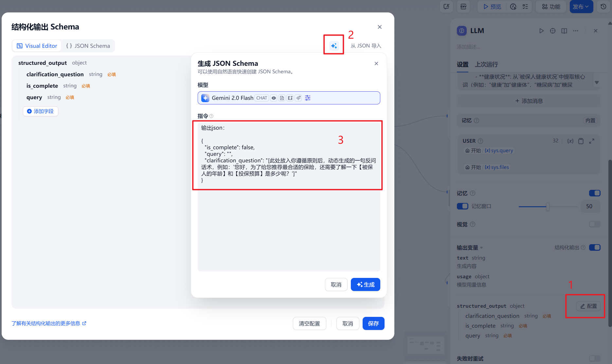The width and height of the screenshot is (612, 364).
Task: Click the target locate icon in LLM panel header
Action: click(553, 31)
